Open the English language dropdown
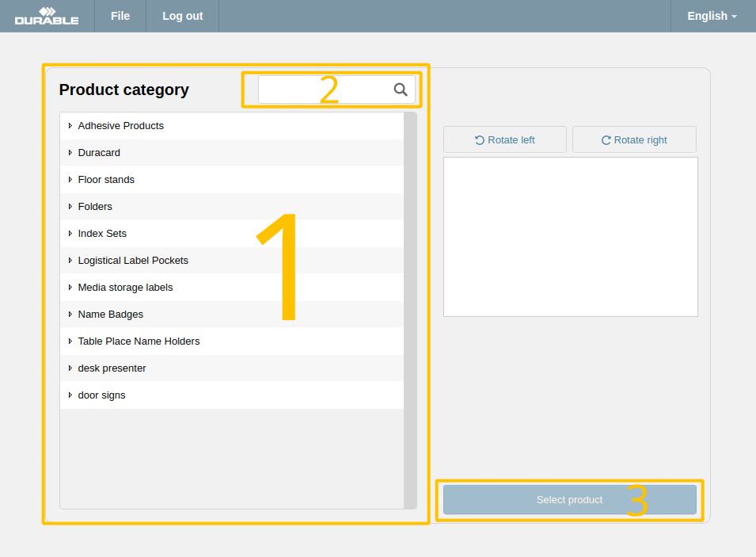This screenshot has height=557, width=756. [712, 16]
